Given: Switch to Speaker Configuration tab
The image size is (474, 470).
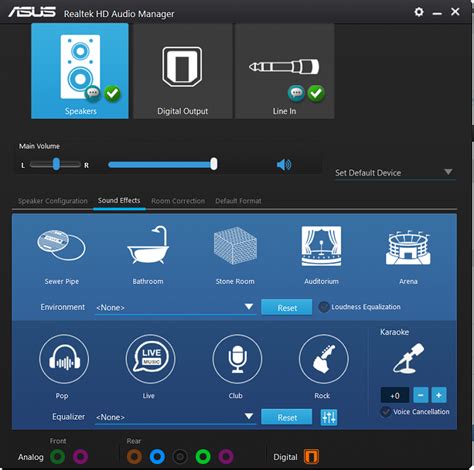Looking at the screenshot, I should (53, 201).
